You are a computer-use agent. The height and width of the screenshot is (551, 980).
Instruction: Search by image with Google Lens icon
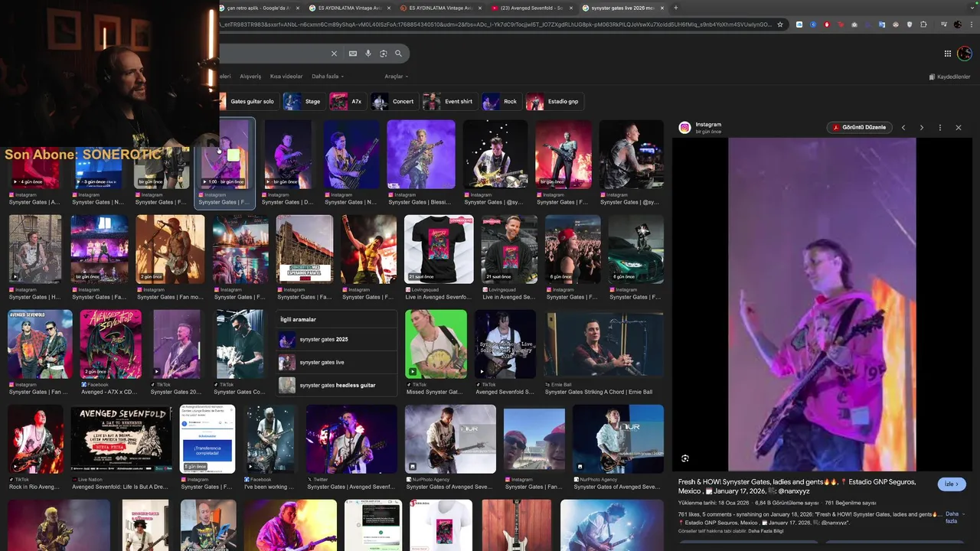384,54
